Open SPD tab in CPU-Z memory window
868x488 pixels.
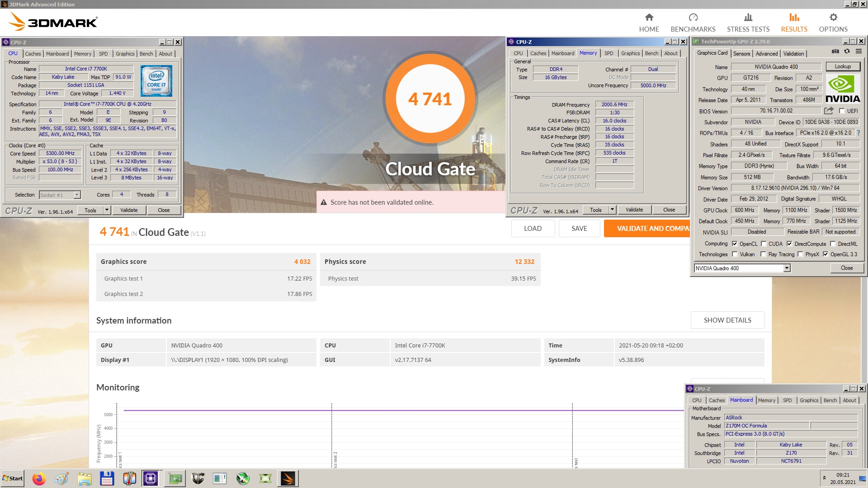pyautogui.click(x=609, y=53)
